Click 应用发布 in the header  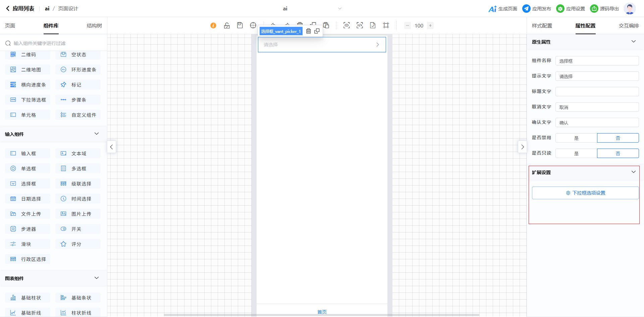coord(537,9)
